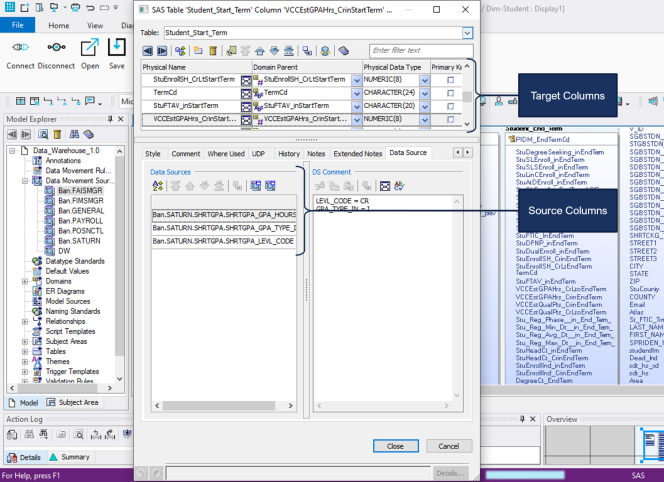Click the Disconnect icon in the ribbon

point(56,47)
